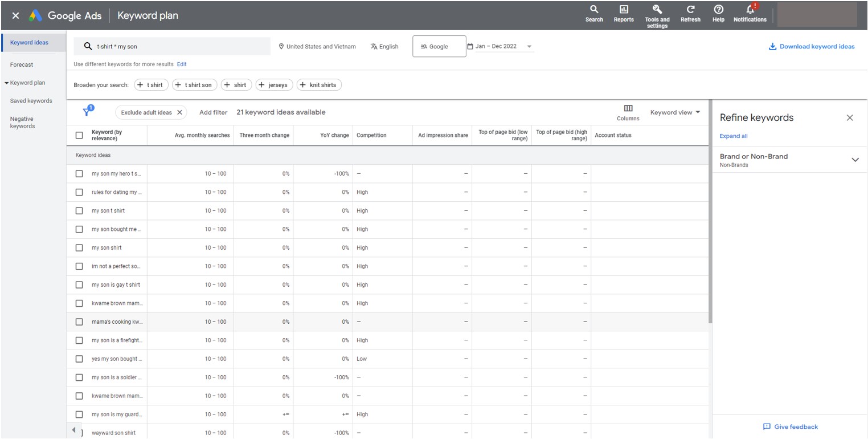Click the left scroll arrow at table bottom

[73, 430]
